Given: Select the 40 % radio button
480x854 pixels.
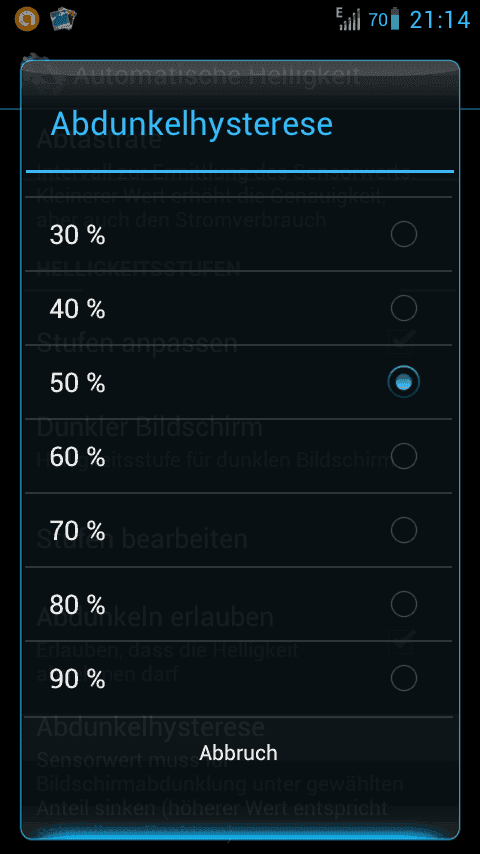Looking at the screenshot, I should (404, 308).
